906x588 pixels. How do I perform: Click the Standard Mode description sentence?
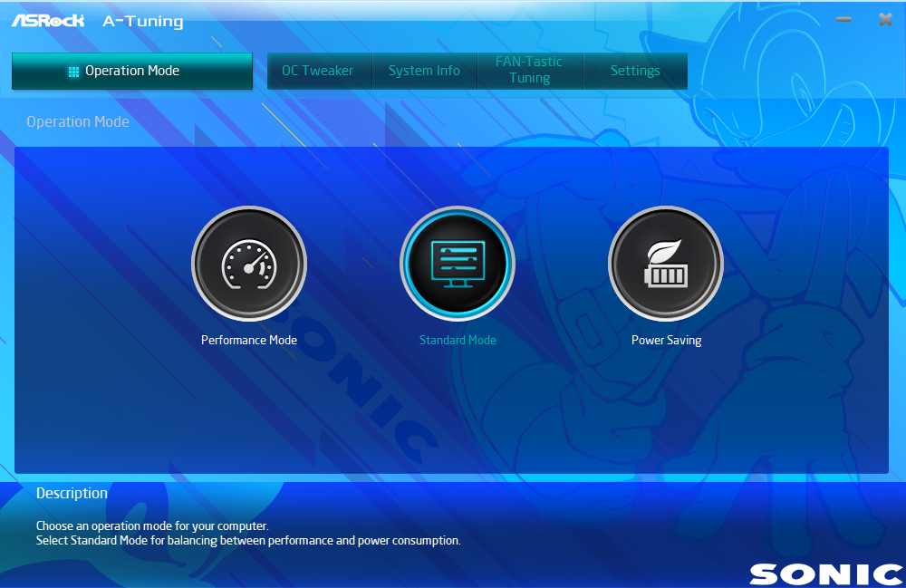248,541
